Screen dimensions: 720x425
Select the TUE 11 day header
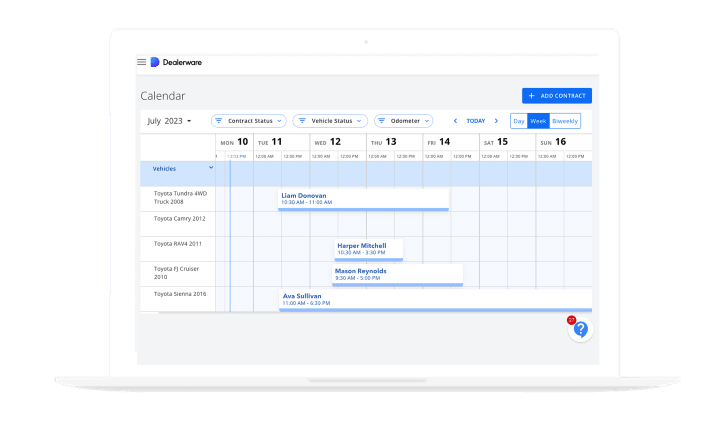[270, 142]
